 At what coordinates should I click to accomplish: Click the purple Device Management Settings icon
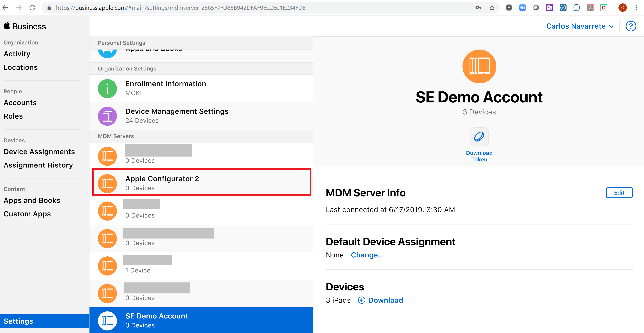[x=107, y=116]
